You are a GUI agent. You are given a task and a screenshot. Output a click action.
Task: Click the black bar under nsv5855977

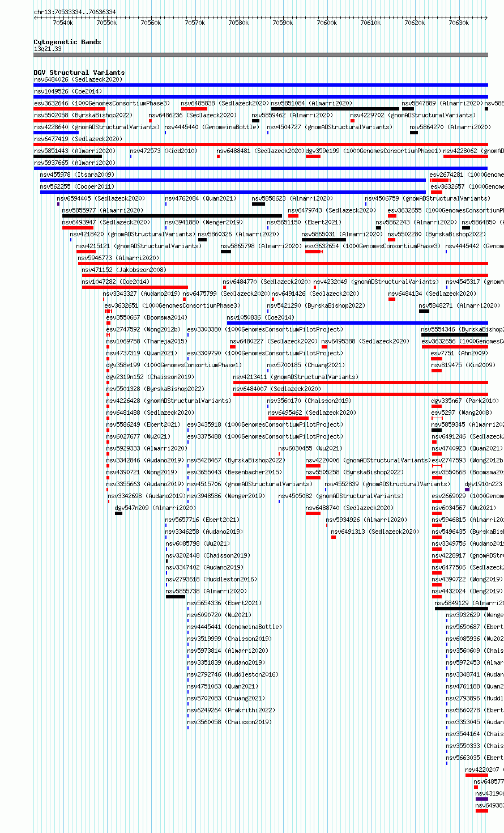click(172, 216)
